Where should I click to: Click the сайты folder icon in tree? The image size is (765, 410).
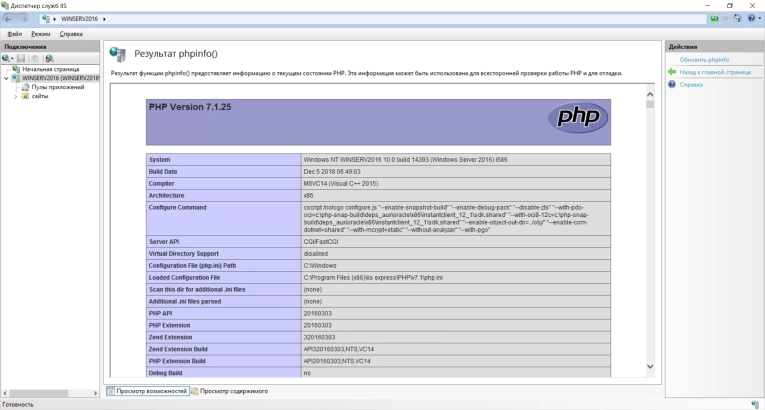(25, 96)
